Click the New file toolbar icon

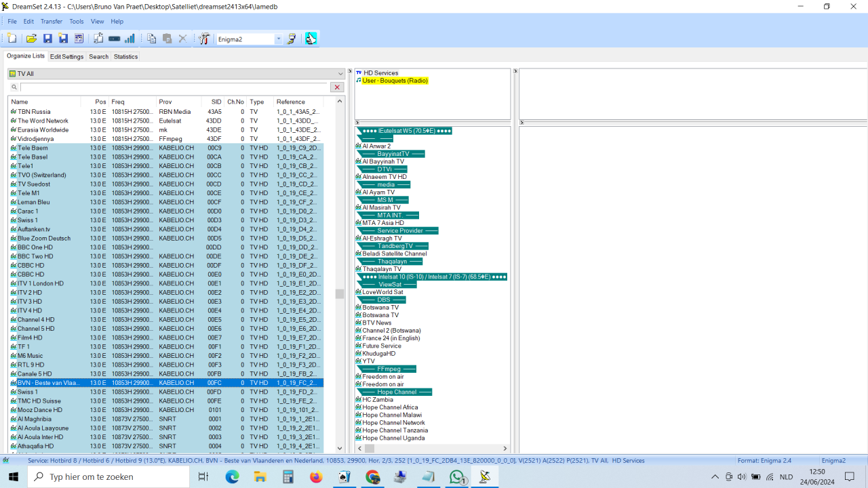12,39
